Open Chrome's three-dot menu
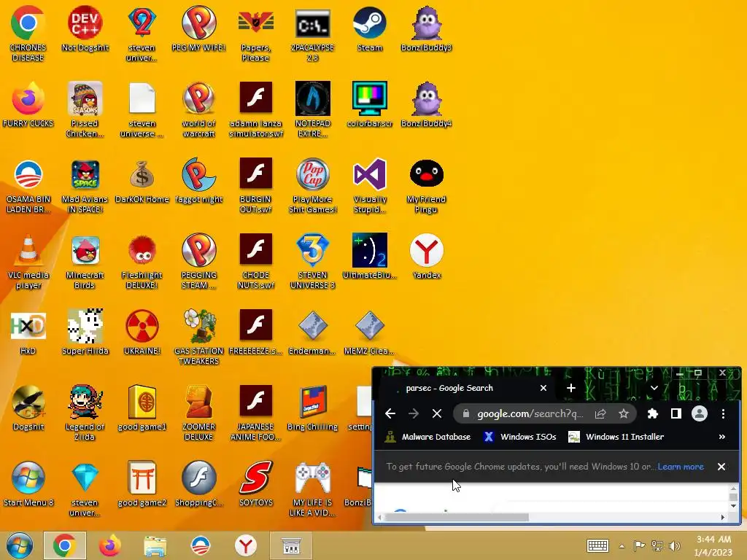Viewport: 747px width, 560px height. click(723, 414)
